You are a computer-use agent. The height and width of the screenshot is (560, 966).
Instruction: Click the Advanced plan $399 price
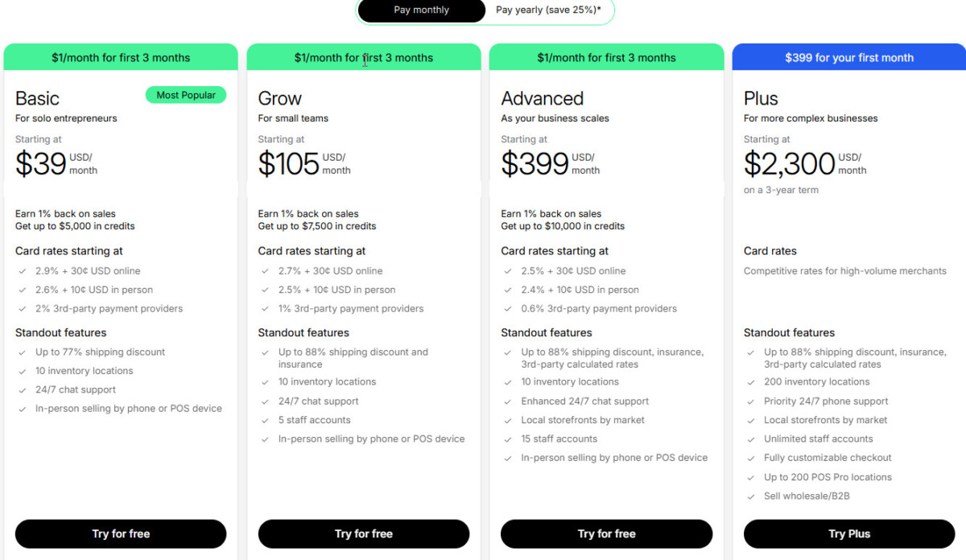click(x=535, y=163)
